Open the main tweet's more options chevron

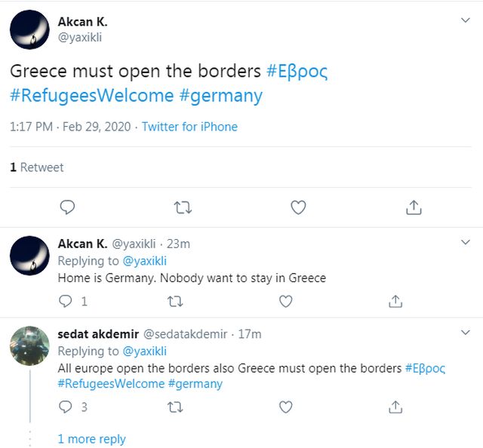[466, 20]
